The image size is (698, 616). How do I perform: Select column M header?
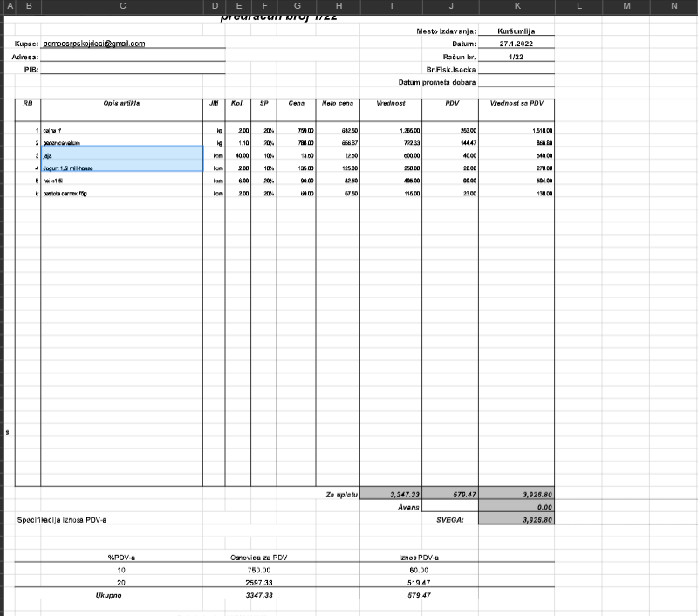coord(626,6)
